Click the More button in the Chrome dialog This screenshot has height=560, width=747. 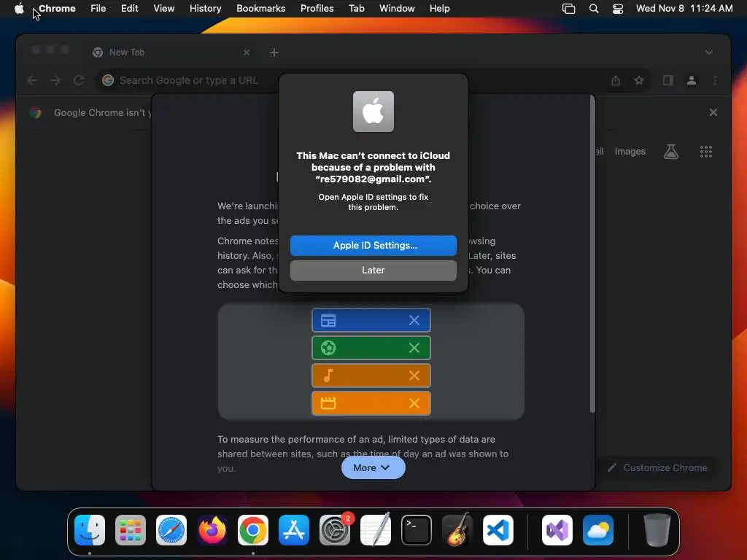pyautogui.click(x=373, y=467)
